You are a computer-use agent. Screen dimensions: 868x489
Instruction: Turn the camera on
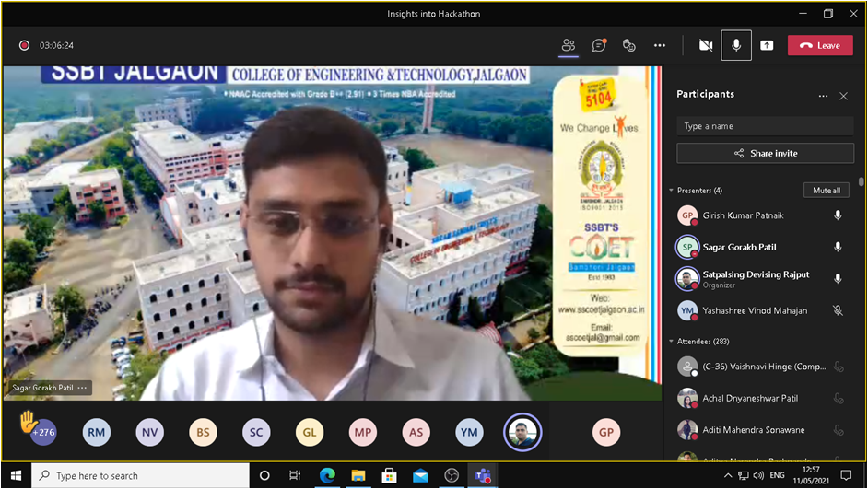coord(706,45)
